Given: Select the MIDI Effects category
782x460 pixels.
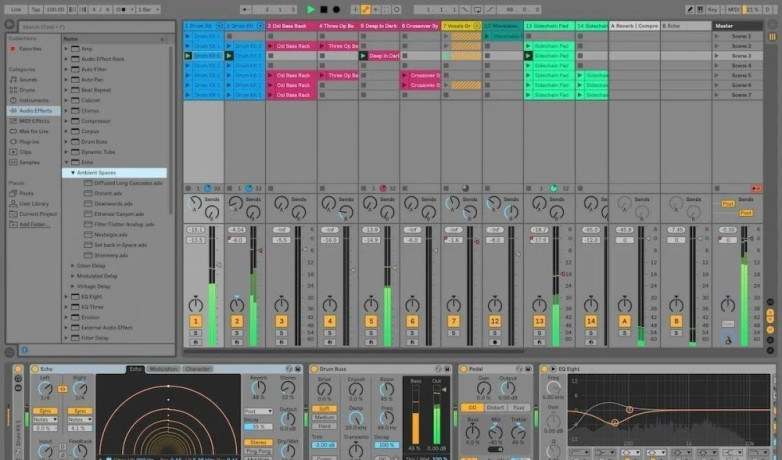Looking at the screenshot, I should (x=34, y=121).
